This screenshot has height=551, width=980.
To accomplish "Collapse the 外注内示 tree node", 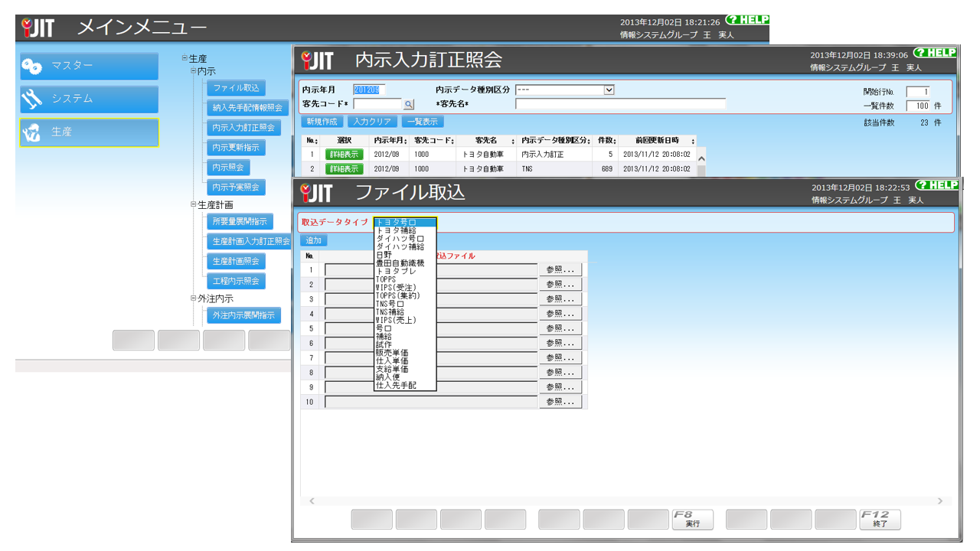I will click(194, 298).
